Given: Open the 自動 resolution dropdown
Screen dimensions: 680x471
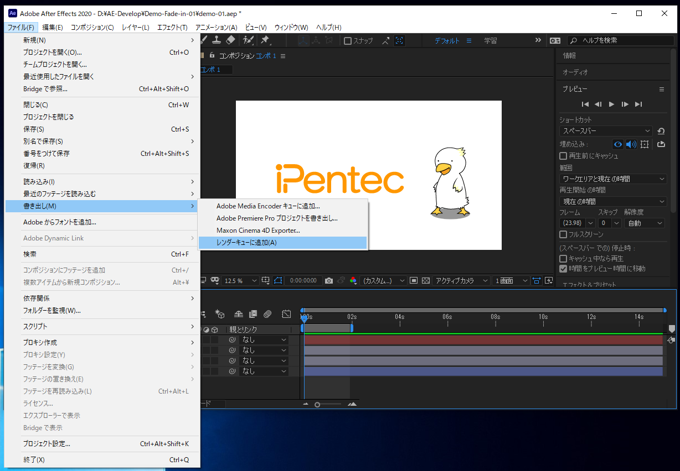Looking at the screenshot, I should 645,223.
